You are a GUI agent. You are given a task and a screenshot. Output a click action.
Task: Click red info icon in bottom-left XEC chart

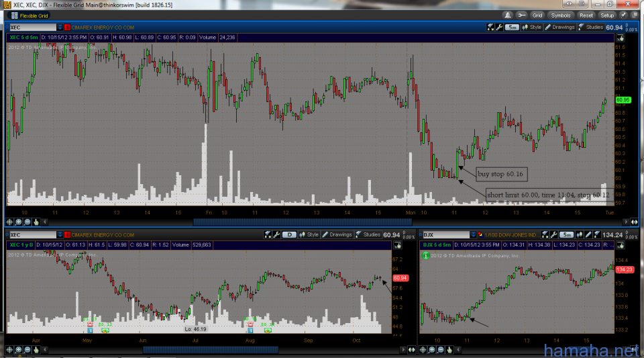tap(67, 235)
